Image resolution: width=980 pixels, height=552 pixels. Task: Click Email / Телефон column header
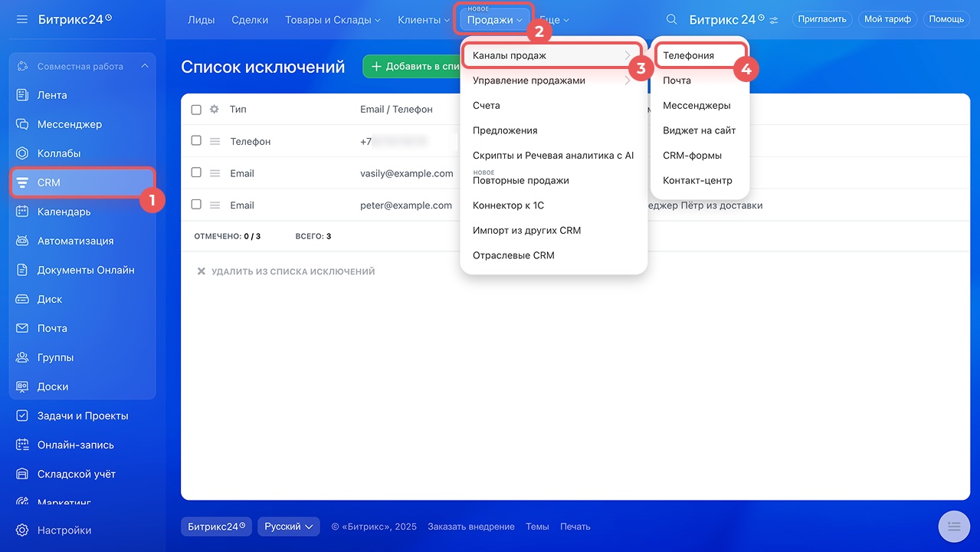coord(396,110)
